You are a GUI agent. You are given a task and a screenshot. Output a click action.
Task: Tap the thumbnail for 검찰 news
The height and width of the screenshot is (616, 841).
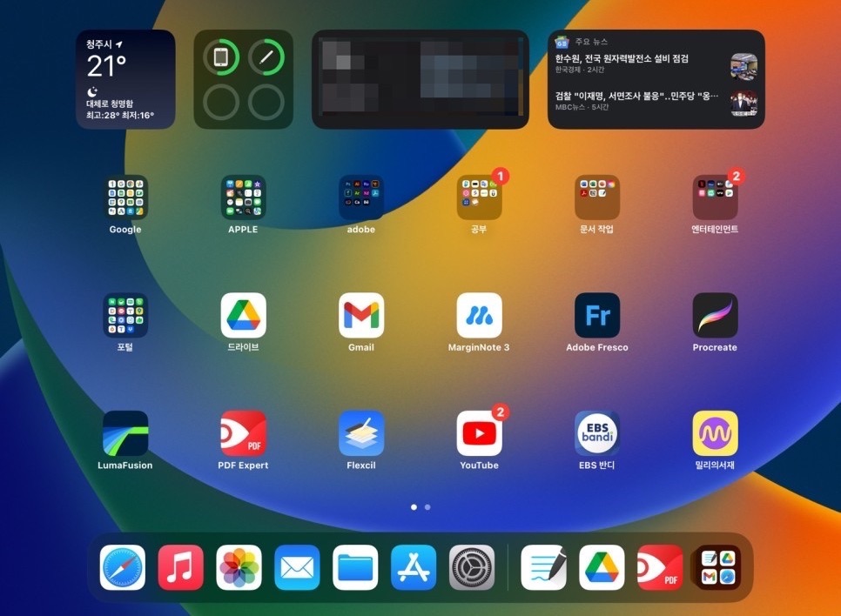click(743, 104)
